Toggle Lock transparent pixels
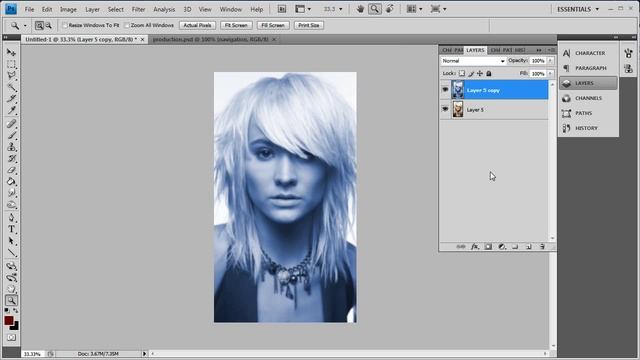The width and height of the screenshot is (640, 360). pos(462,73)
